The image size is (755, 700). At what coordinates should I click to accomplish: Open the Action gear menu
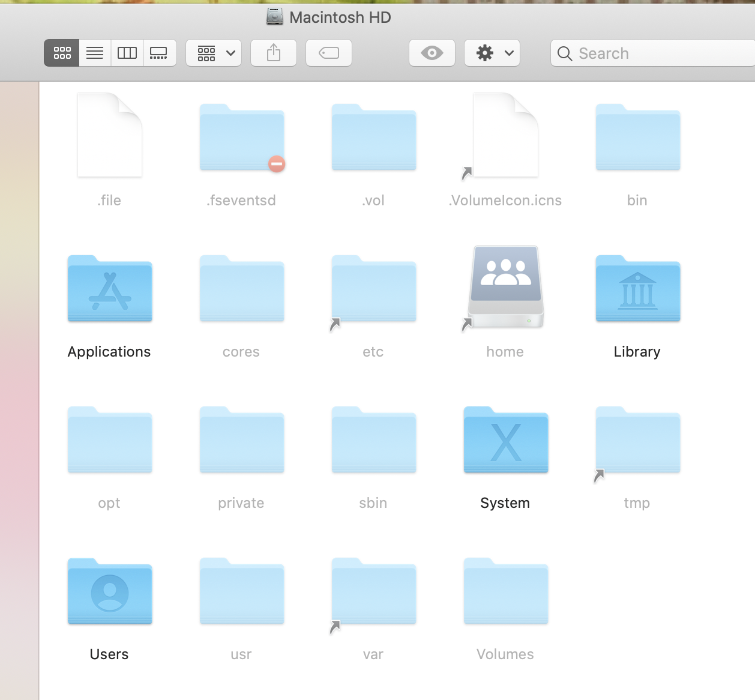pyautogui.click(x=492, y=53)
